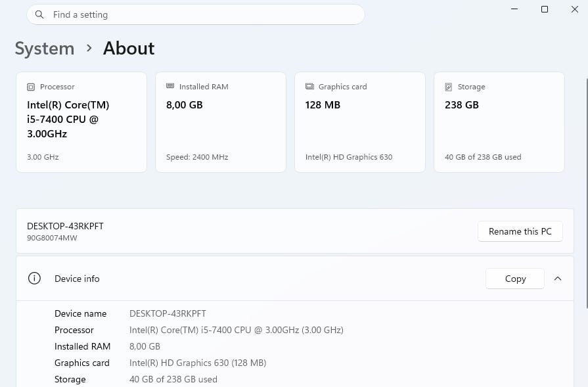Click the Graphics card icon
Image resolution: width=588 pixels, height=387 pixels.
(x=309, y=87)
